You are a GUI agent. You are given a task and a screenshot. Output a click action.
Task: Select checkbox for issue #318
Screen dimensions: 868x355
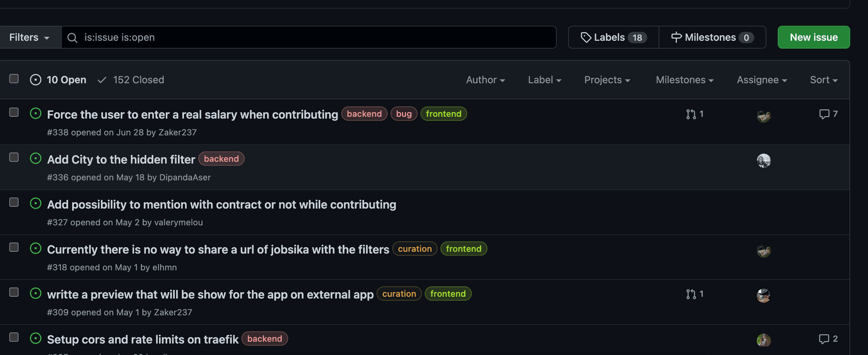click(14, 247)
